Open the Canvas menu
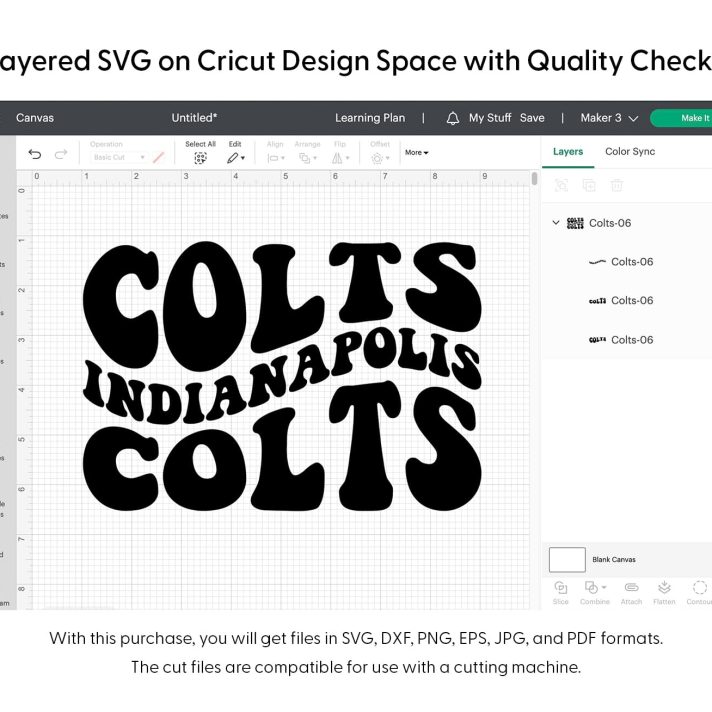The width and height of the screenshot is (712, 712). click(x=35, y=118)
